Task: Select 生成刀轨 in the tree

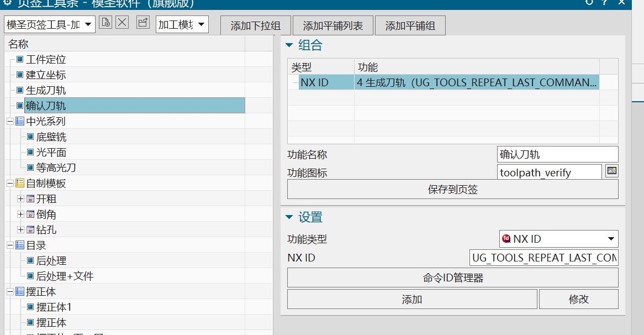Action: [x=46, y=91]
